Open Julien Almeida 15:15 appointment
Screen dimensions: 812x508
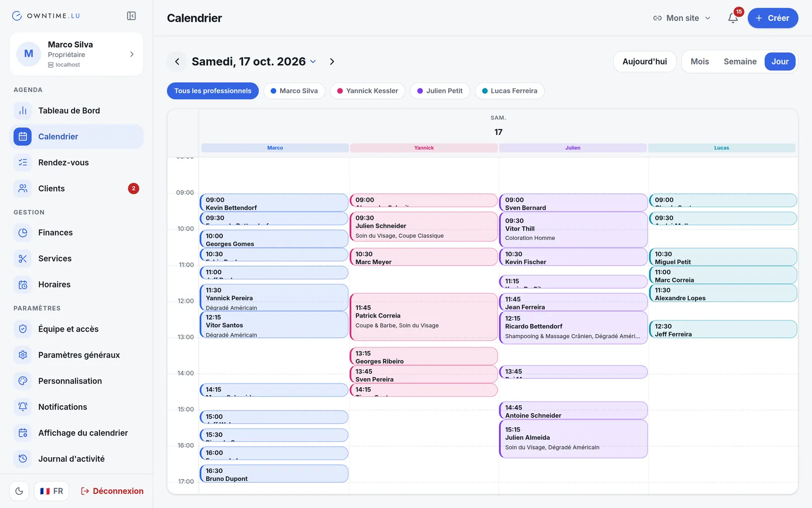tap(573, 439)
